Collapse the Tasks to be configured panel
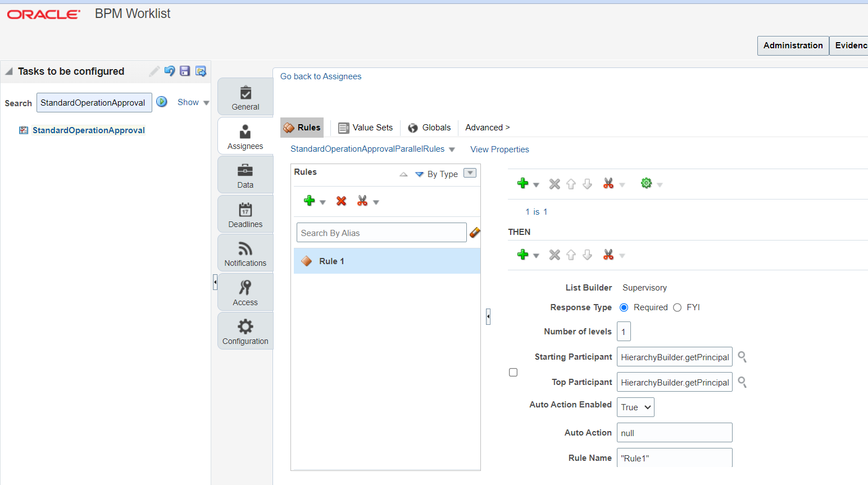 pyautogui.click(x=9, y=71)
